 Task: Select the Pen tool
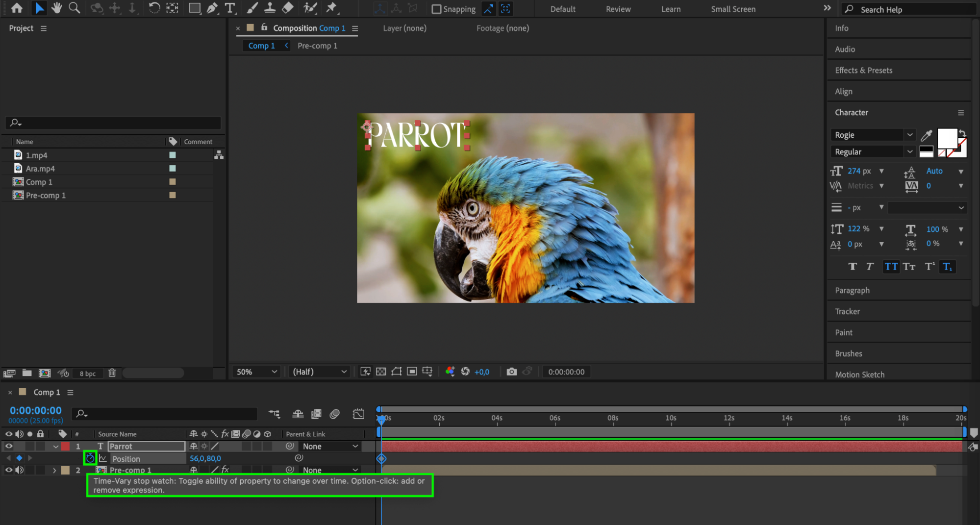pyautogui.click(x=212, y=8)
